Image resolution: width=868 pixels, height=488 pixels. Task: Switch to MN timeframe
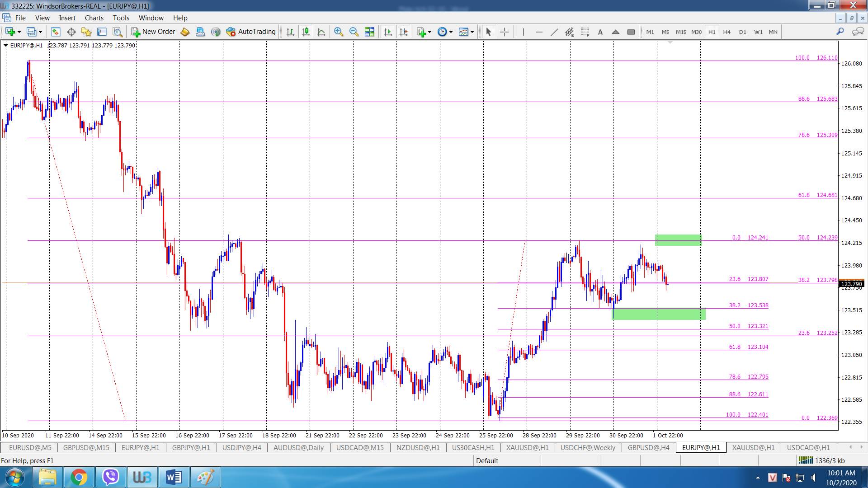(x=774, y=32)
